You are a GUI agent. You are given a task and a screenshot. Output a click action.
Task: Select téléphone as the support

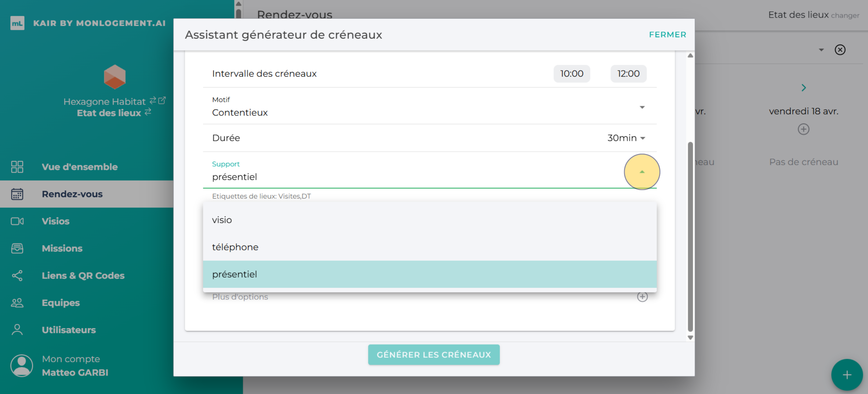pos(235,247)
